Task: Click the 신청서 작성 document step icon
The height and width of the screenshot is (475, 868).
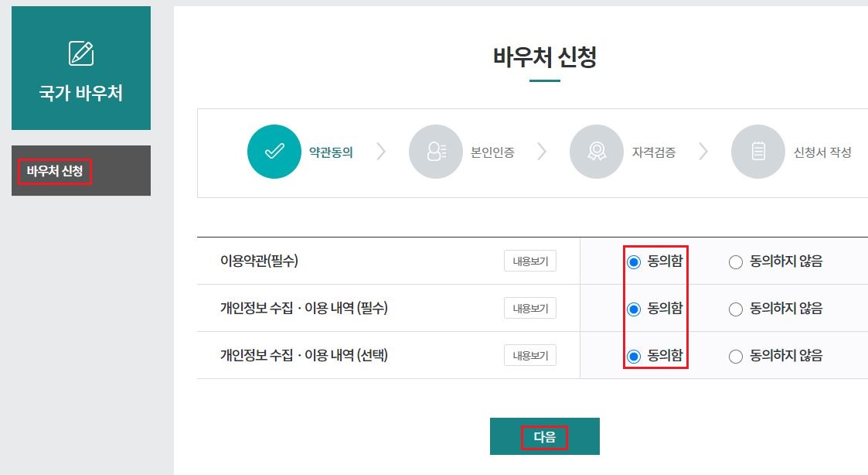Action: pos(758,152)
